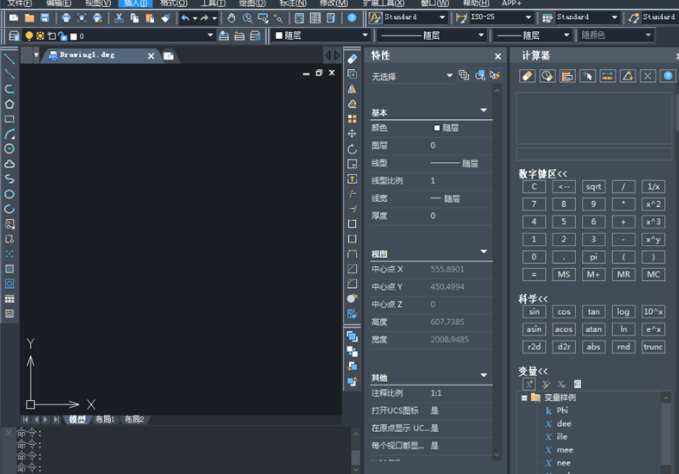Select the Rotate tool
679x474 pixels.
pos(352,149)
